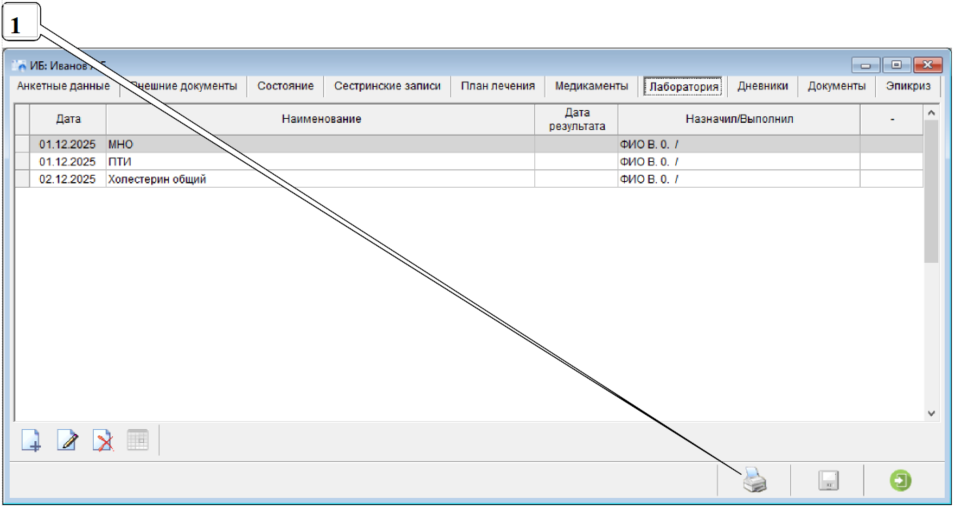The width and height of the screenshot is (953, 506).
Task: Print the laboratory list with the printer icon
Action: pyautogui.click(x=754, y=481)
